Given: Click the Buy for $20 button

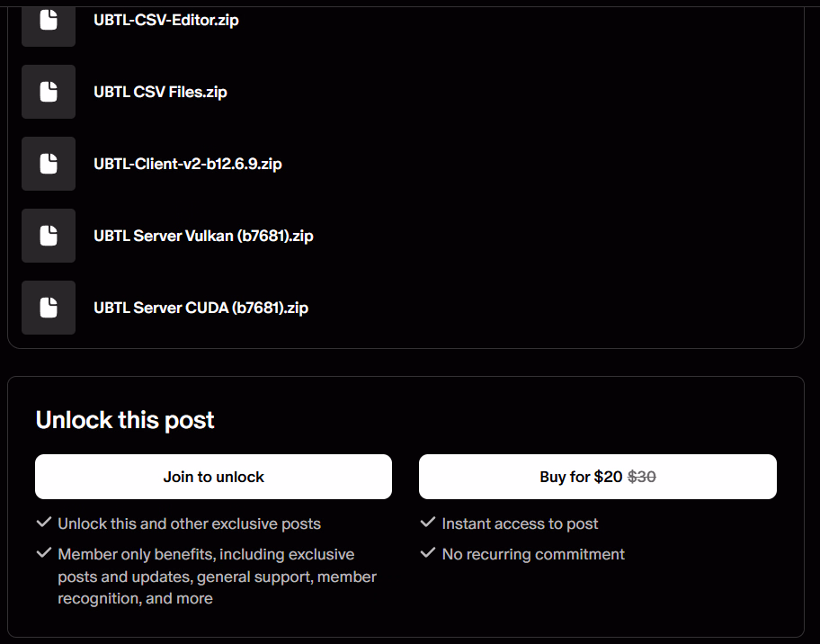Looking at the screenshot, I should click(x=597, y=477).
